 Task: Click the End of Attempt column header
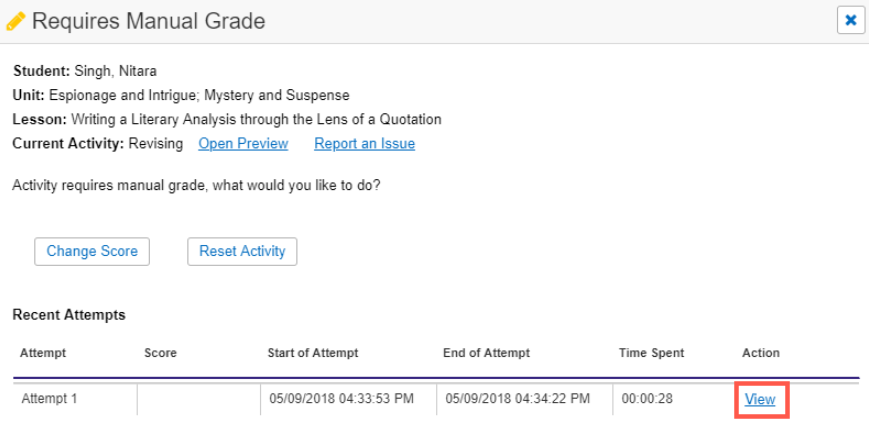pos(487,353)
